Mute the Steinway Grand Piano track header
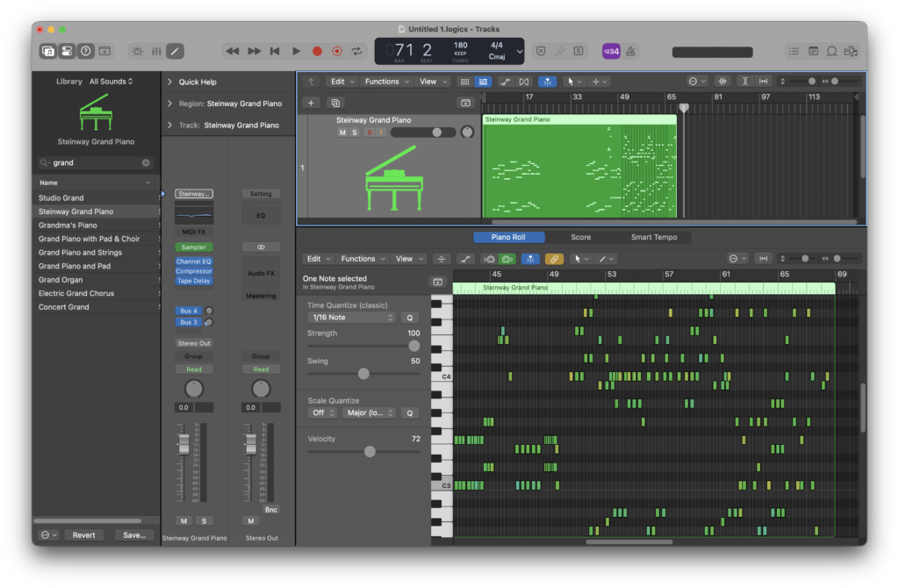Image resolution: width=899 pixels, height=588 pixels. (342, 133)
